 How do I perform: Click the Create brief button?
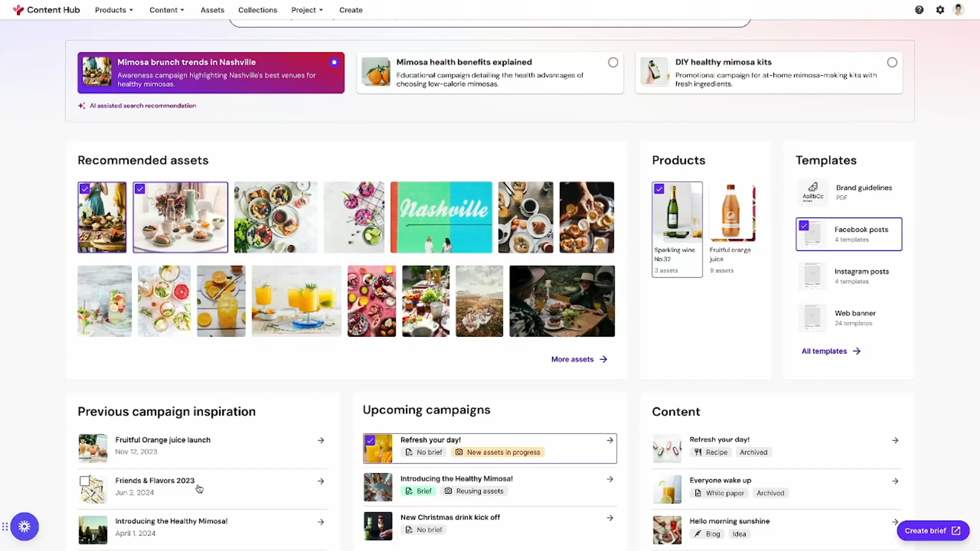click(x=932, y=531)
